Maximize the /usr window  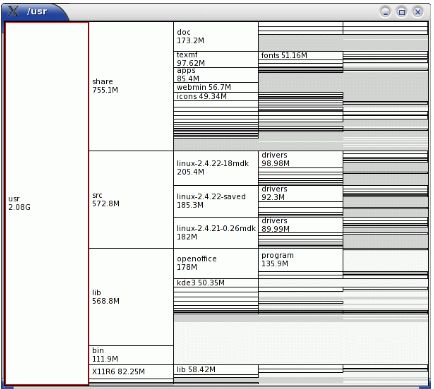pyautogui.click(x=402, y=12)
